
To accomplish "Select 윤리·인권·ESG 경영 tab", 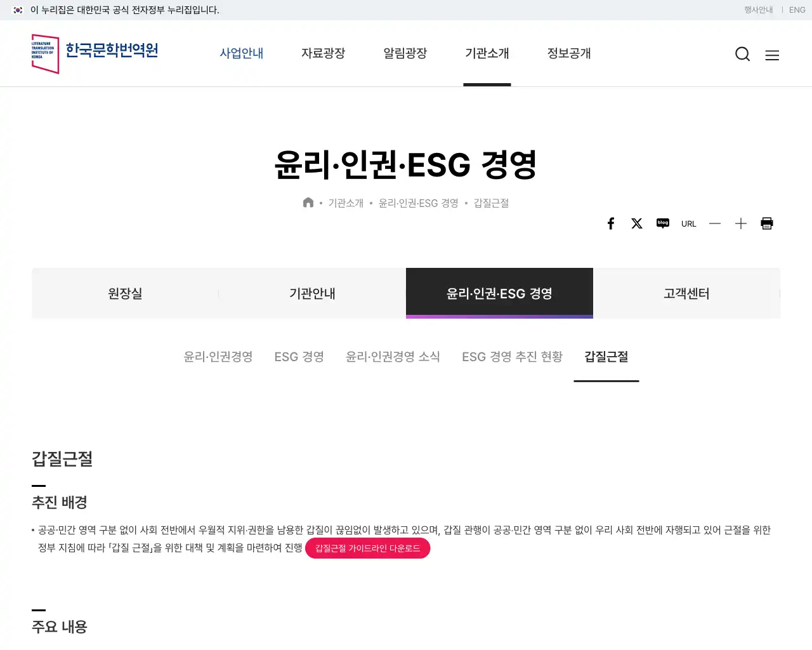I will coord(499,293).
